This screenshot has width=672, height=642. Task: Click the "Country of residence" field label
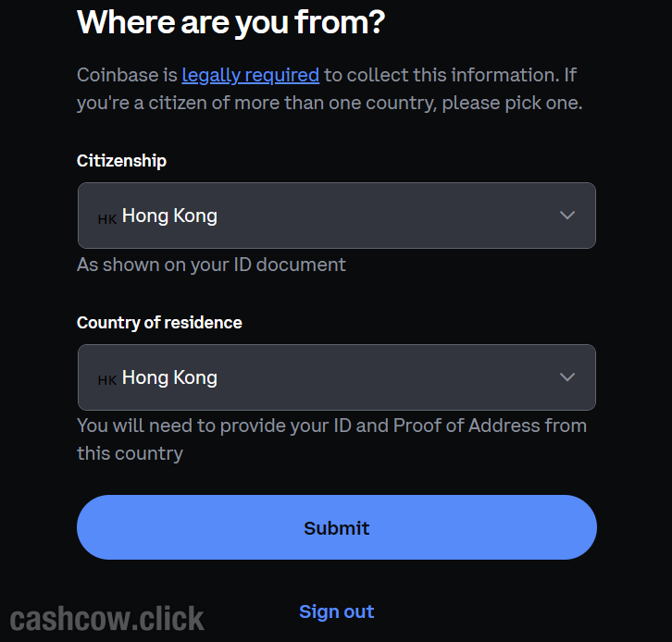pyautogui.click(x=159, y=323)
